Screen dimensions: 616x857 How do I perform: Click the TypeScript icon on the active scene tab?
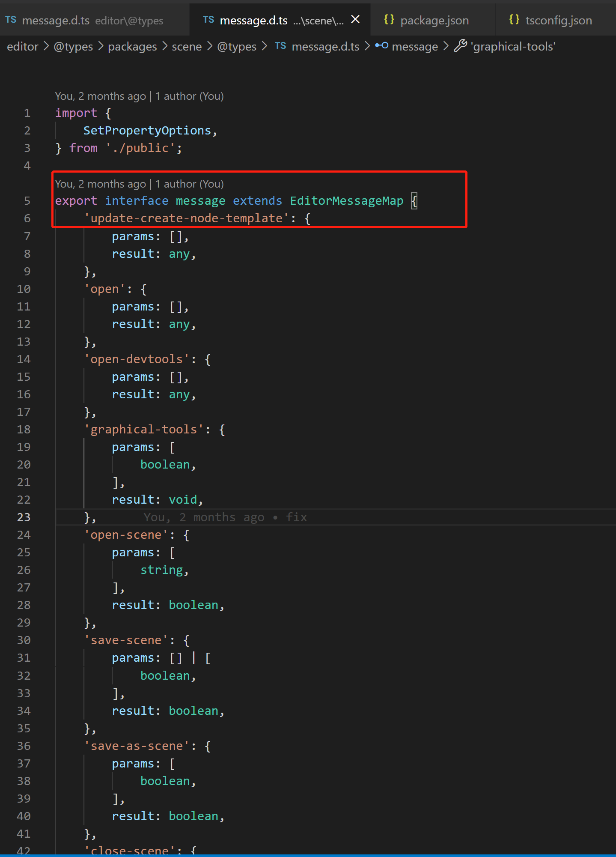click(208, 20)
